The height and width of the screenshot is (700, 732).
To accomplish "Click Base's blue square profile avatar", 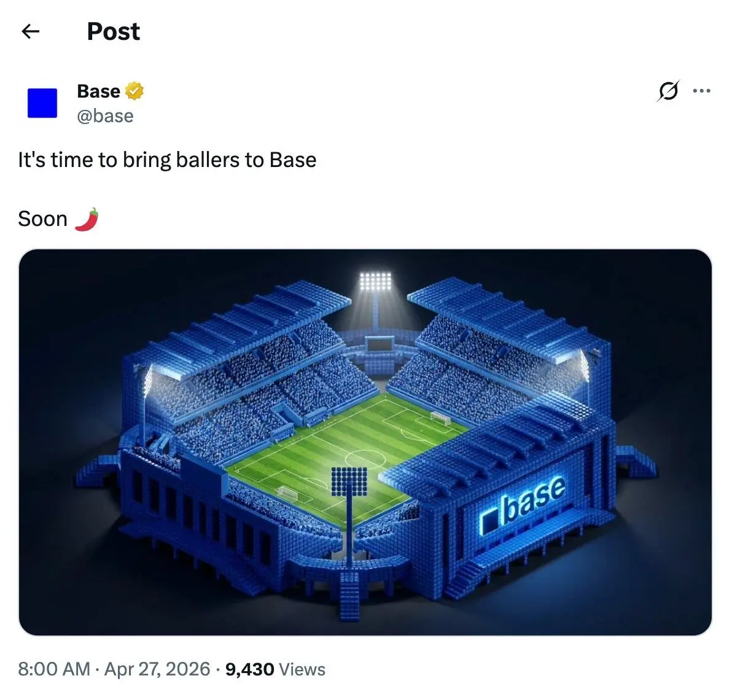I will click(42, 104).
